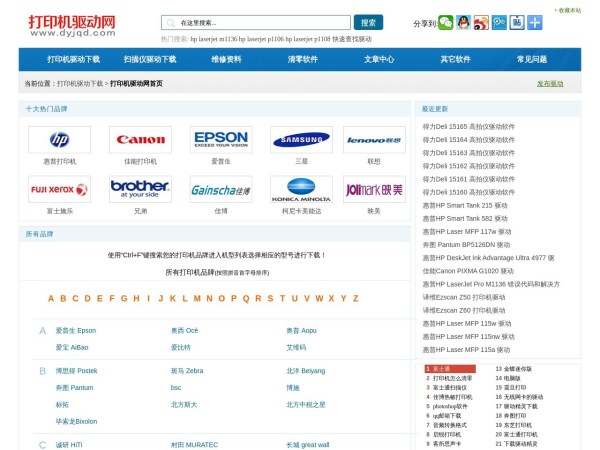The image size is (600, 450).
Task: Jump to letter H in alphabet index
Action: coord(136,298)
